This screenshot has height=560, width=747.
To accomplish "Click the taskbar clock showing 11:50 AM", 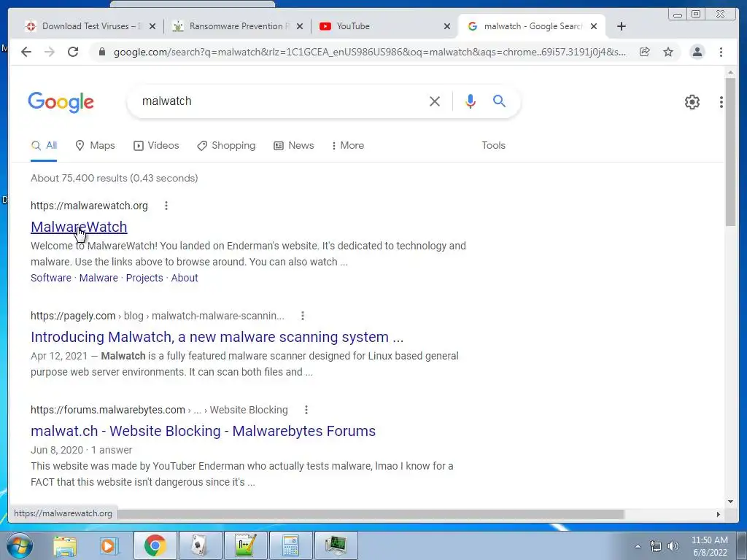I will [709, 540].
